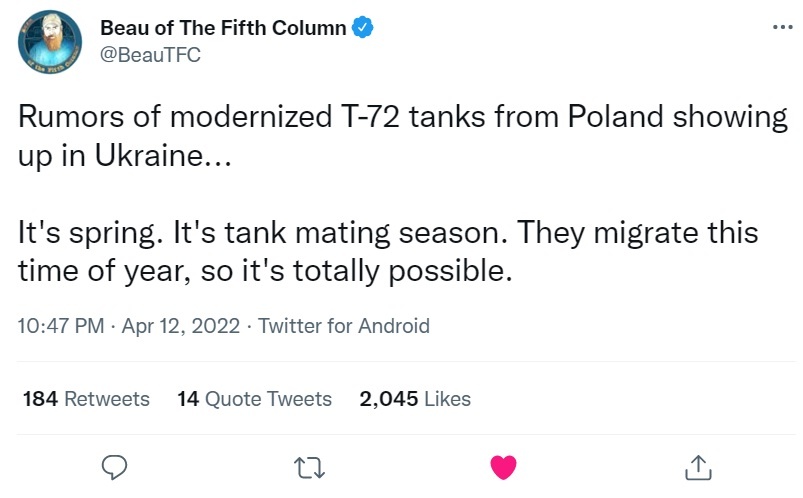Click the 10:47 PM time stamp
803x498 pixels.
click(61, 326)
